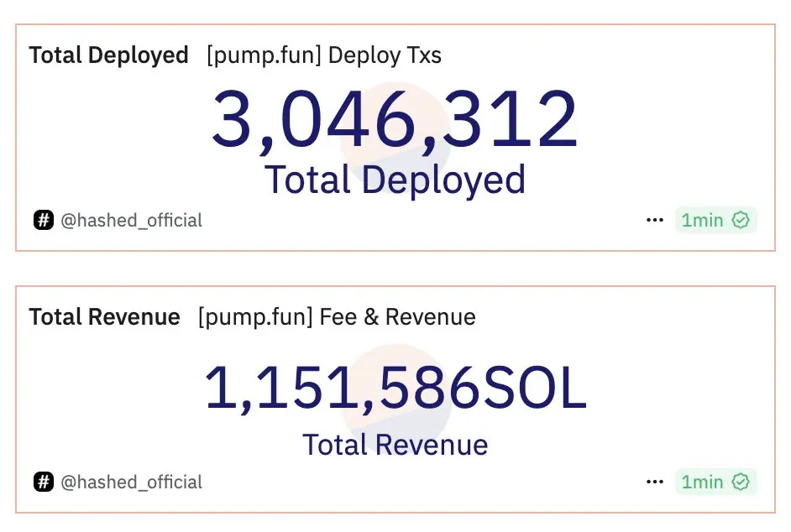
Task: Click the 1min refresh badge in Total Revenue card
Action: click(x=715, y=482)
